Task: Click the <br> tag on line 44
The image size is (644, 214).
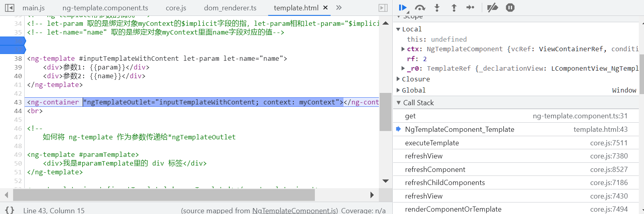Action: [35, 111]
